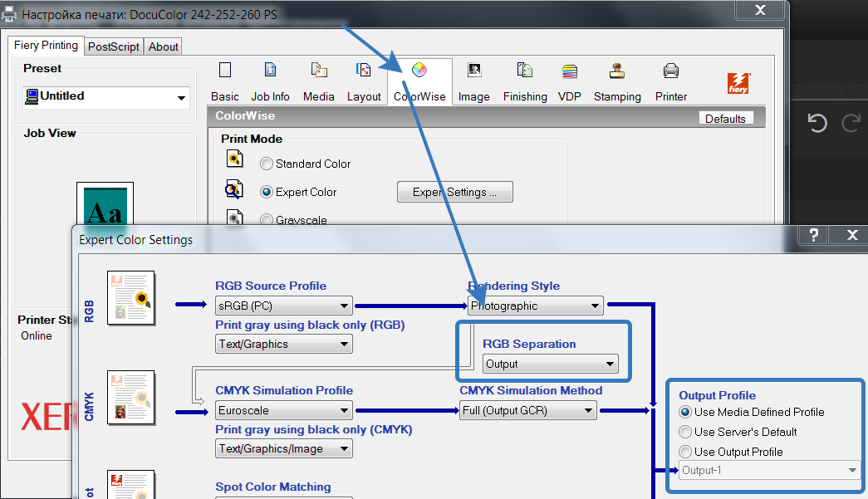868x499 pixels.
Task: Open Print gray using black only (RGB) dropdown
Action: tap(284, 344)
